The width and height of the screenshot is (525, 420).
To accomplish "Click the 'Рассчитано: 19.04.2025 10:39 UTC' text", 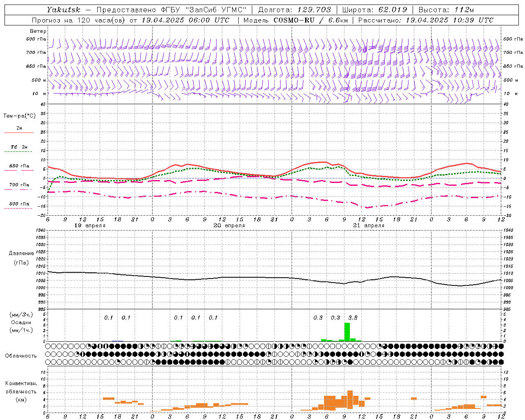I will coord(426,20).
